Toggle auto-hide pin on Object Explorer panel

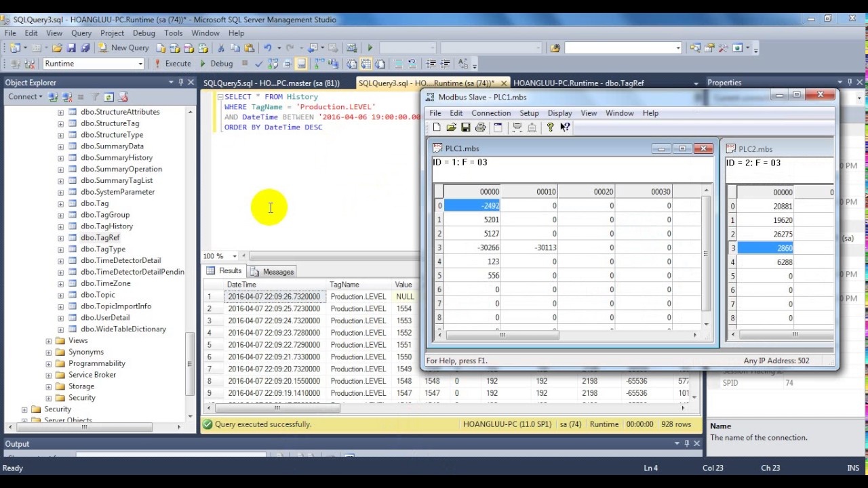tap(181, 83)
